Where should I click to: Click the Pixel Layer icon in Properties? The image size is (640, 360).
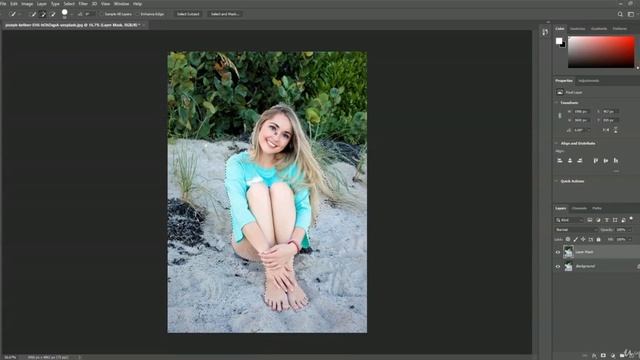coord(560,92)
